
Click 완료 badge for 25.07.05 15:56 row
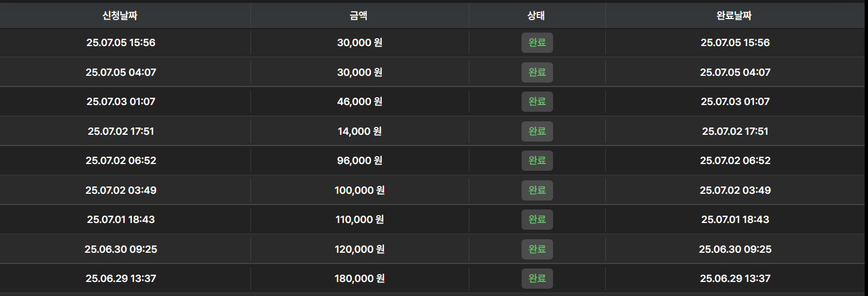[537, 43]
